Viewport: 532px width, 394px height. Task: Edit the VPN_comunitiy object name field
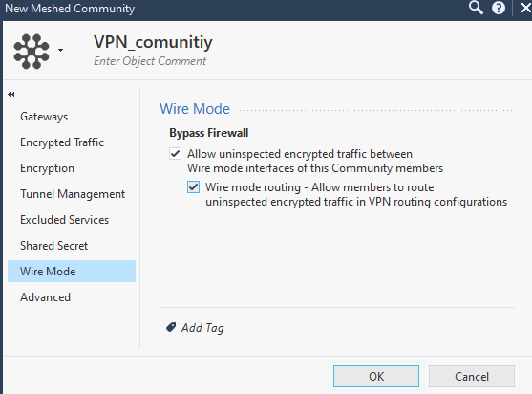pos(153,42)
